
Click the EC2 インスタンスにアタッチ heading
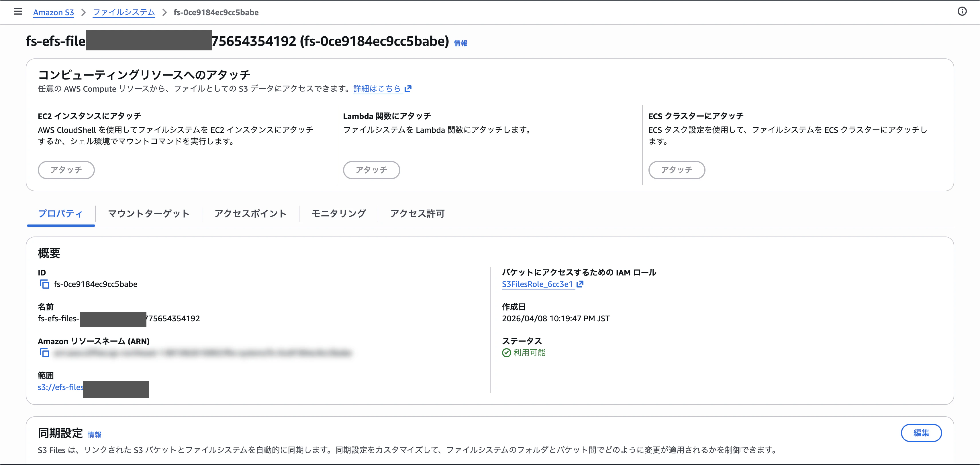click(x=89, y=116)
